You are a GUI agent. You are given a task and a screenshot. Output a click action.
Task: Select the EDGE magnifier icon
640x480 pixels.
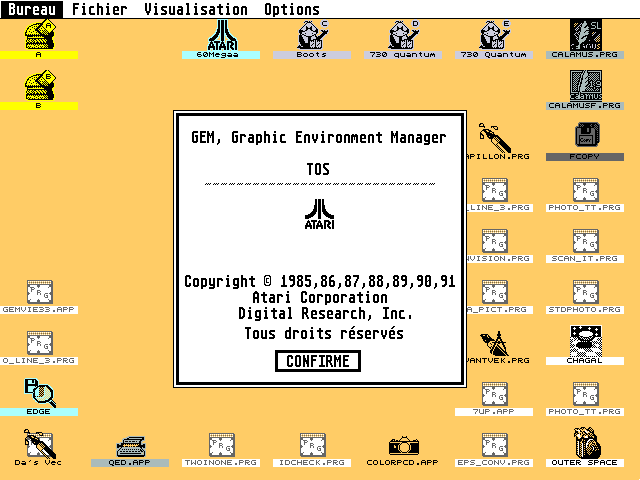point(40,393)
